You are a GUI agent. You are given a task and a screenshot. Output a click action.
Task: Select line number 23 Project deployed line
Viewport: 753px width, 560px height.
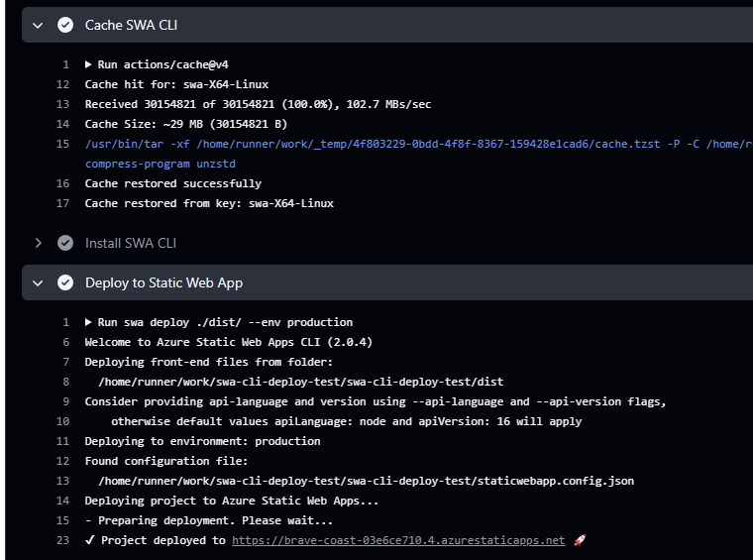pyautogui.click(x=62, y=540)
